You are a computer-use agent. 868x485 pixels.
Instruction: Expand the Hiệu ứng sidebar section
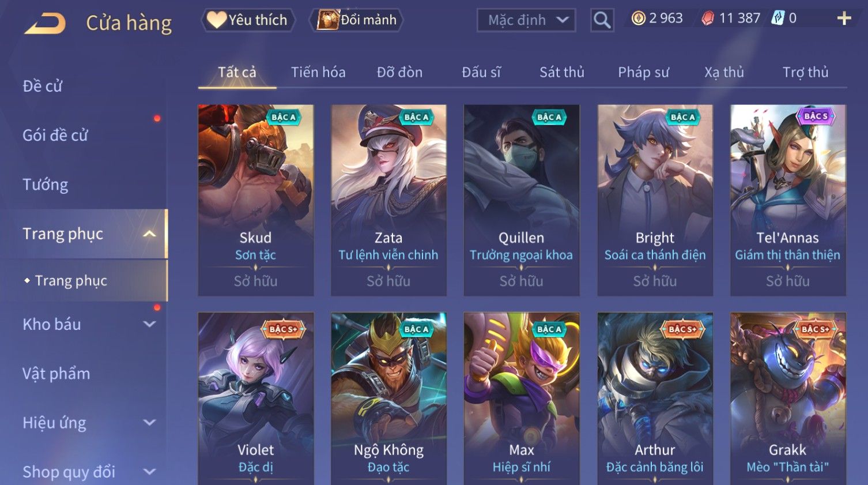tap(149, 423)
